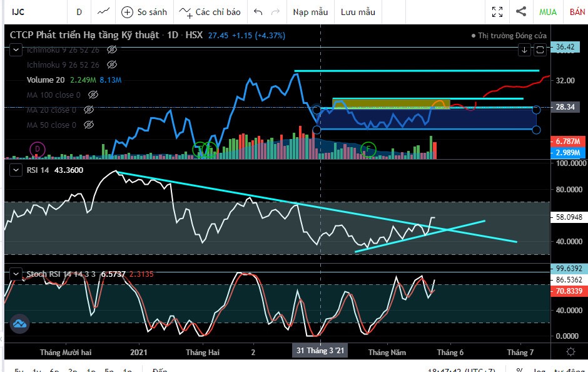The height and width of the screenshot is (372, 588).
Task: Click the So sánh compare button
Action: point(144,12)
